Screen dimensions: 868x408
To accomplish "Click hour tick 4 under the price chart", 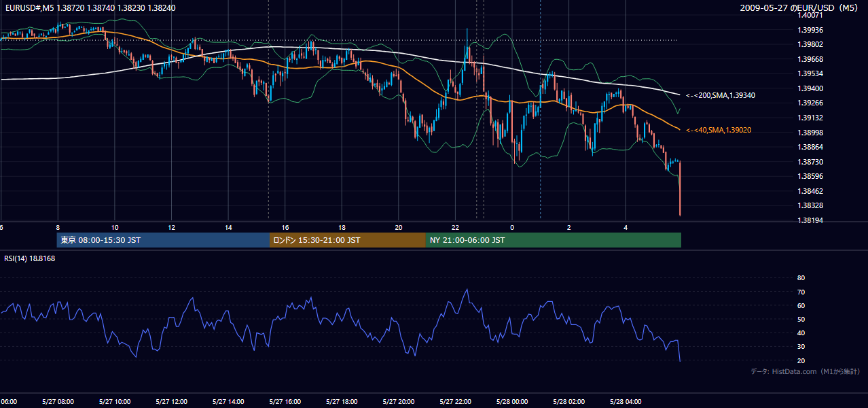I will 626,228.
